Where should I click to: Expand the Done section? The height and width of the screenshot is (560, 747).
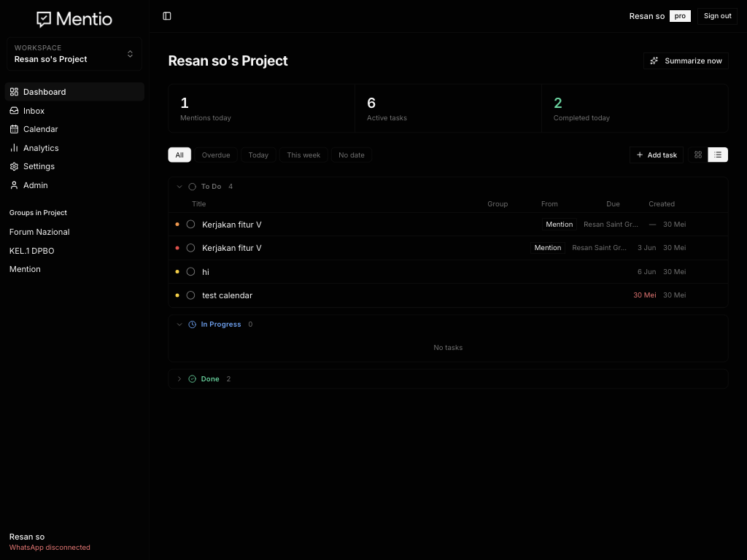point(179,379)
